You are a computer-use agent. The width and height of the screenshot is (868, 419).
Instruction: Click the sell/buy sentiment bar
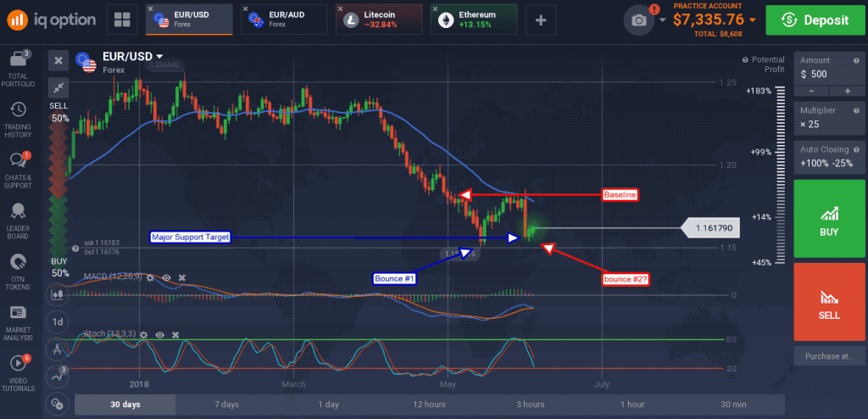58,188
